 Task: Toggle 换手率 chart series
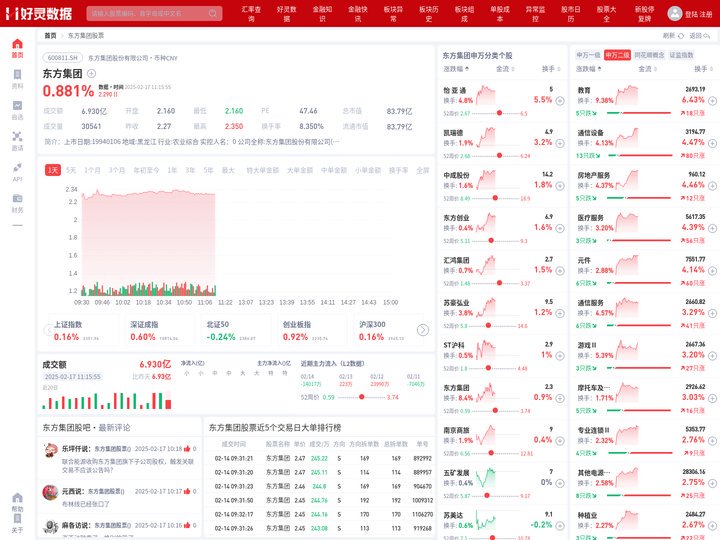398,170
